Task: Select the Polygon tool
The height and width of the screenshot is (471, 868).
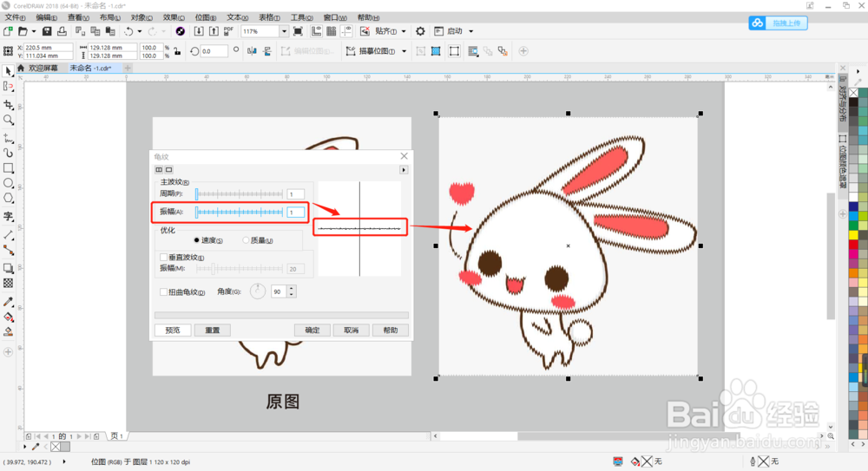Action: click(x=9, y=198)
